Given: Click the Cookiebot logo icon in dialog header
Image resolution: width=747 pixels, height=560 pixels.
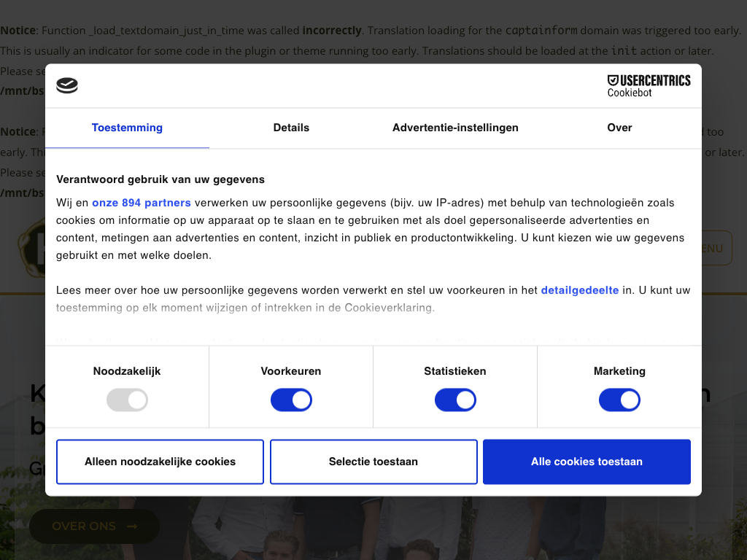Looking at the screenshot, I should 67,86.
